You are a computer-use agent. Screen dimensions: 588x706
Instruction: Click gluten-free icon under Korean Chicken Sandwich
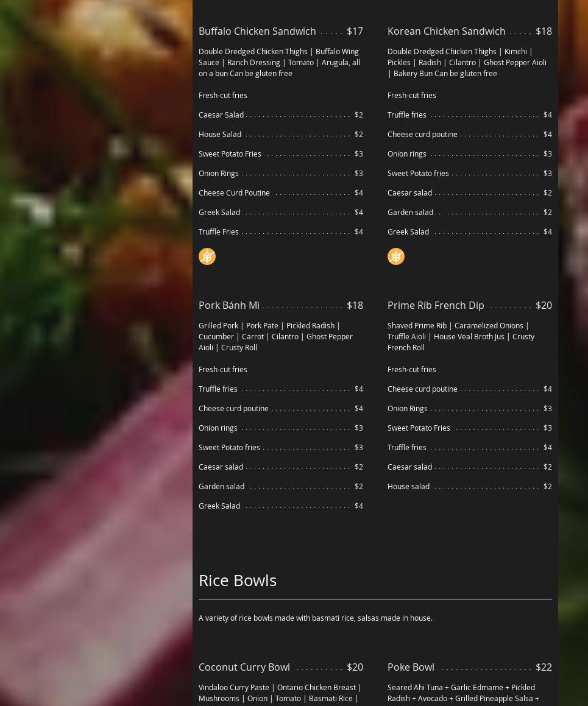coord(396,256)
